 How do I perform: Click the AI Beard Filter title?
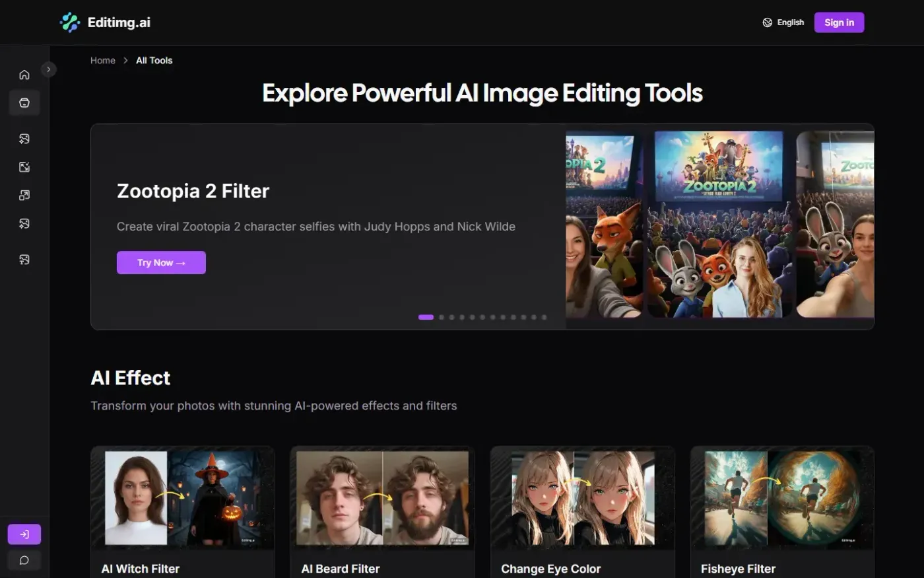pos(341,569)
